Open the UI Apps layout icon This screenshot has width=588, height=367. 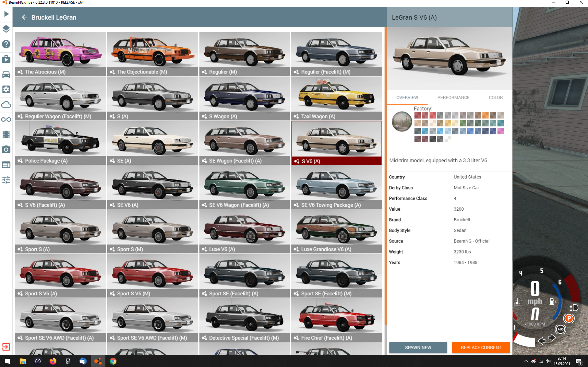pos(6,165)
